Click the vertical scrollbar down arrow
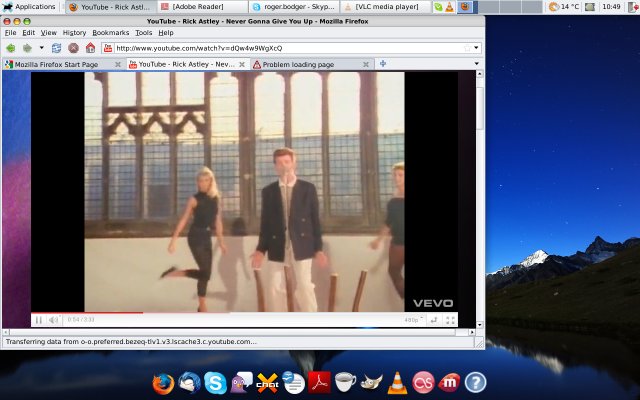 pyautogui.click(x=480, y=325)
